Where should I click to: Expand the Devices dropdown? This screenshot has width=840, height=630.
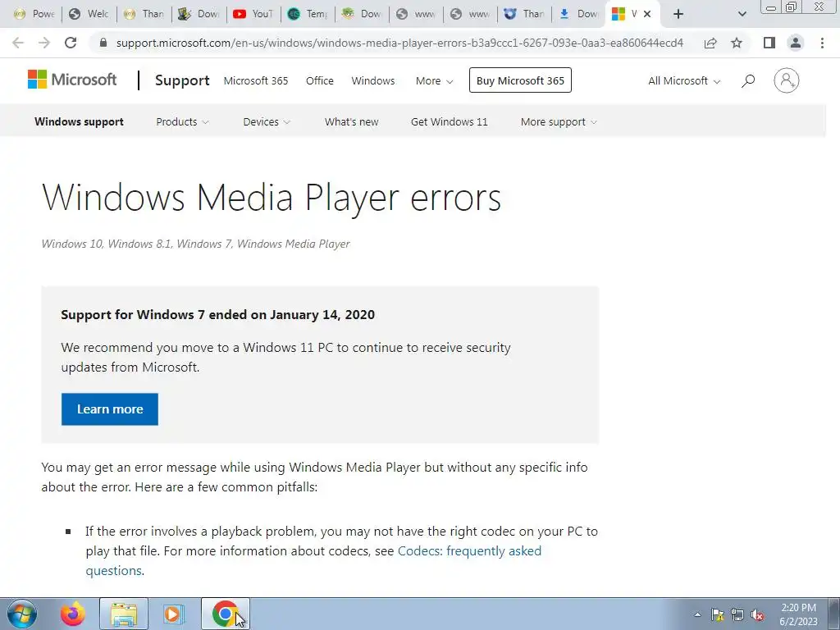267,122
